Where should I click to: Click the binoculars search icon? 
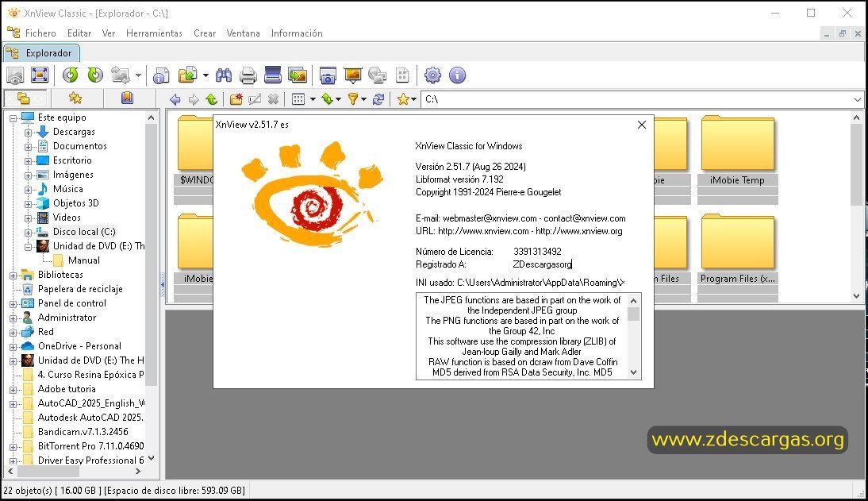coord(224,75)
